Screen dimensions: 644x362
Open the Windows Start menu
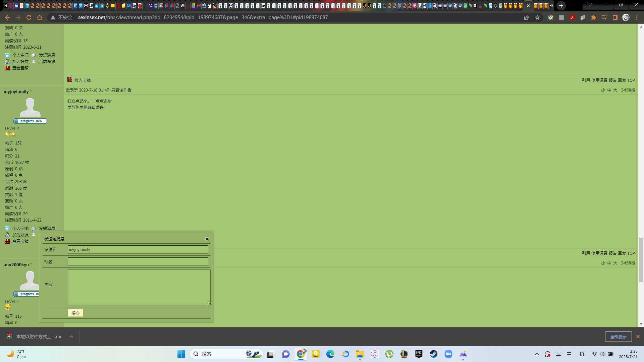click(181, 354)
